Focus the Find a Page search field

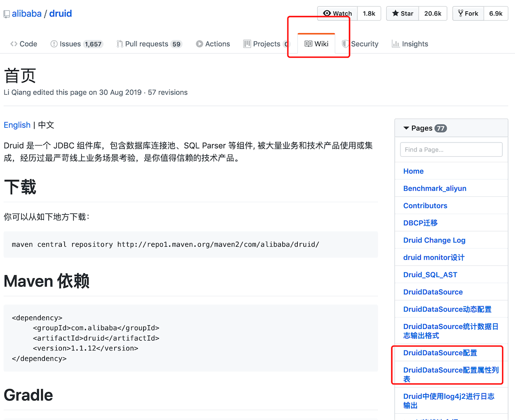point(451,149)
